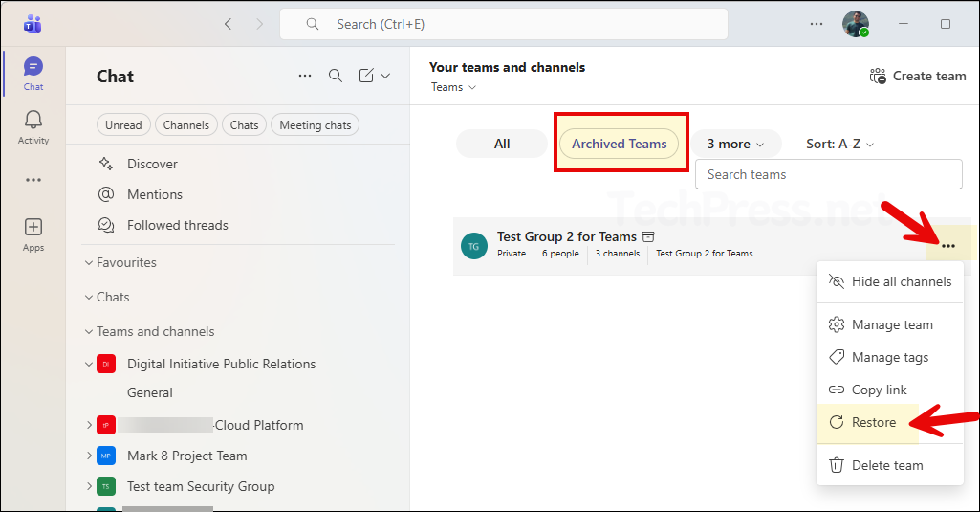Open Chat pane more options ellipsis
Viewport: 980px width, 512px height.
tap(305, 76)
